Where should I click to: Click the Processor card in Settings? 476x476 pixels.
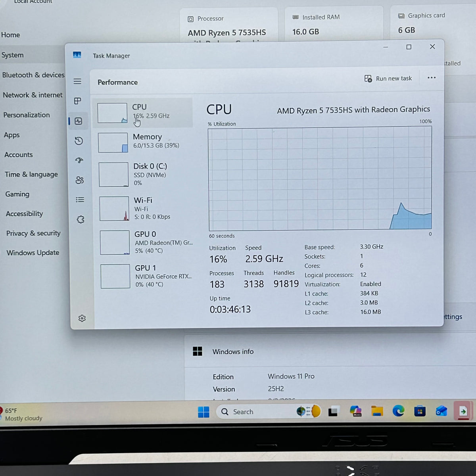point(229,25)
